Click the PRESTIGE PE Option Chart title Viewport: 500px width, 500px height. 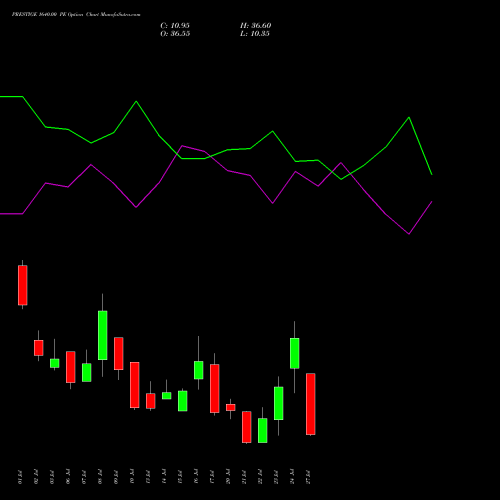coord(76,15)
